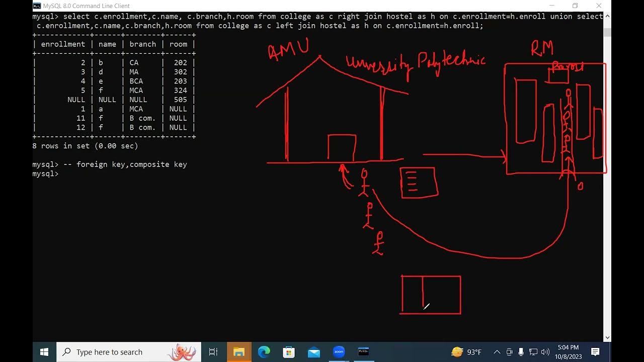
Task: Click the 'MySQL 8.0 Command Line Client' title
Action: (86, 6)
